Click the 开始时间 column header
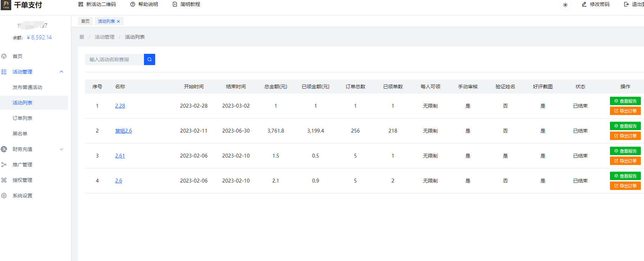This screenshot has height=261, width=644. coord(194,87)
